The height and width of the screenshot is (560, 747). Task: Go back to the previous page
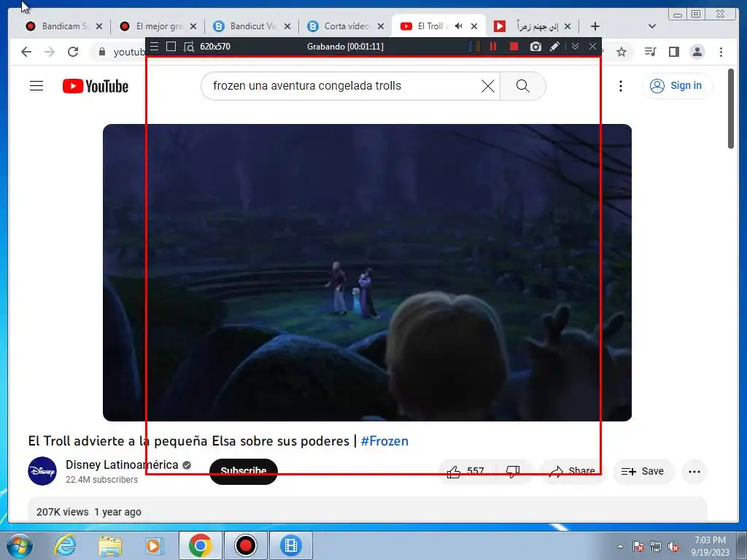pos(26,52)
